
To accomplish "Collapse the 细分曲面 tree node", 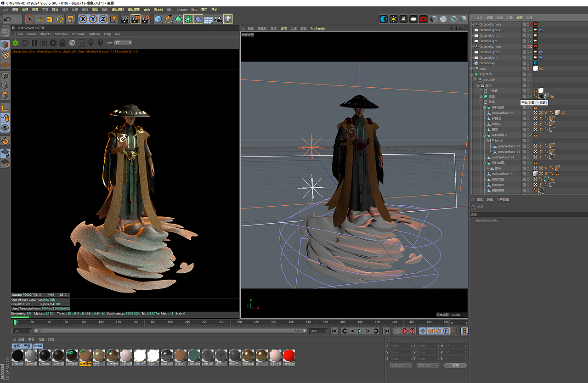I will coord(472,74).
